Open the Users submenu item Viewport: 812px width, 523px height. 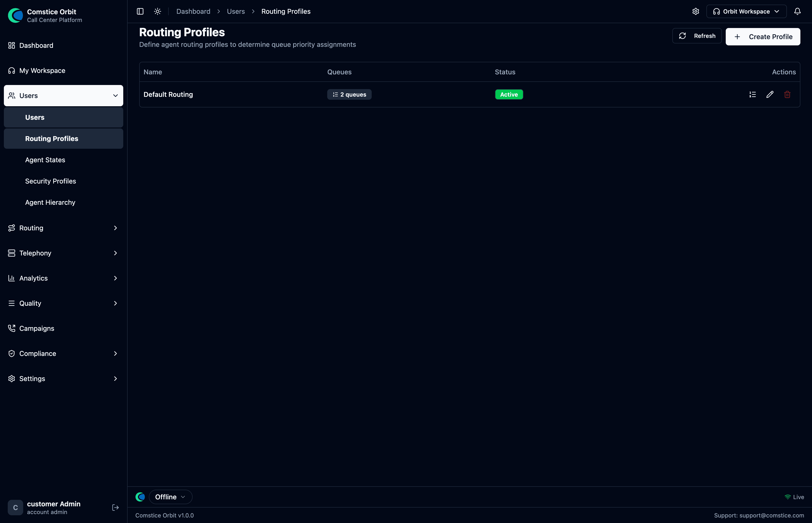click(x=64, y=117)
